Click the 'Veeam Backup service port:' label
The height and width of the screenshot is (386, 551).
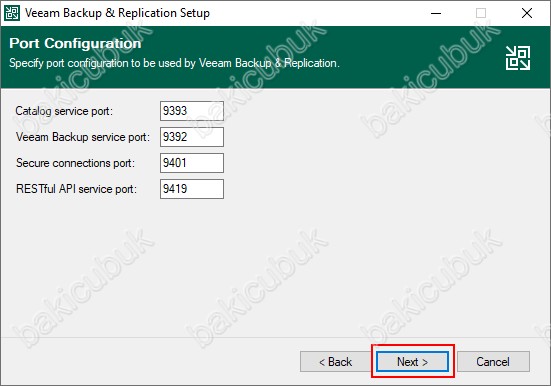pos(83,137)
